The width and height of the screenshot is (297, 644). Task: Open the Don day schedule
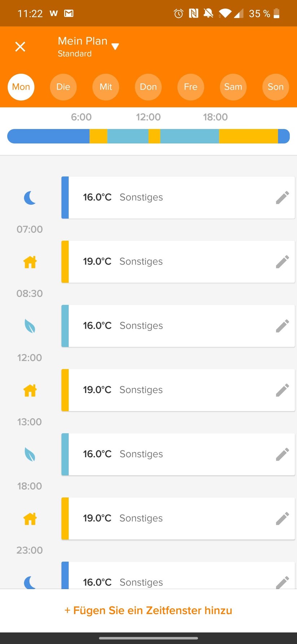148,87
